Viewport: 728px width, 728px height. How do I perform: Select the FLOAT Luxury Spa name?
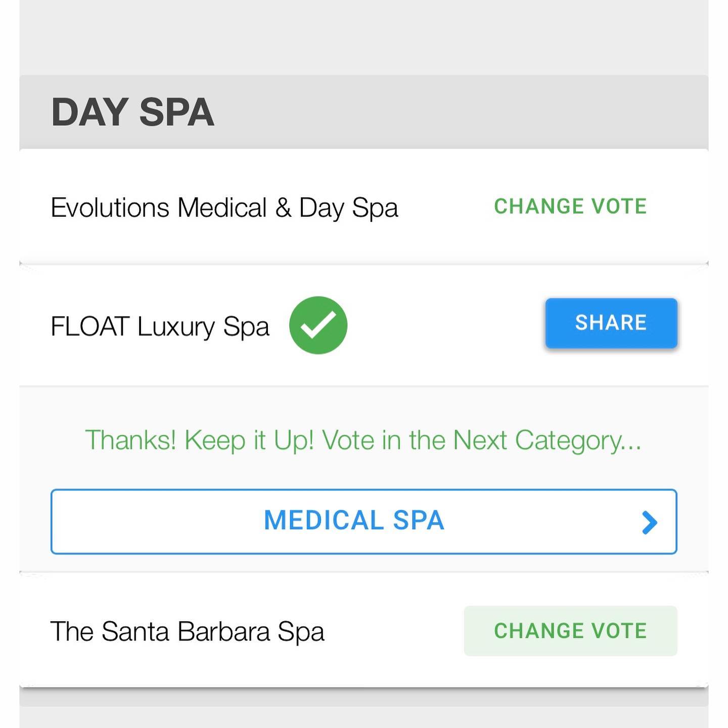coord(160,327)
